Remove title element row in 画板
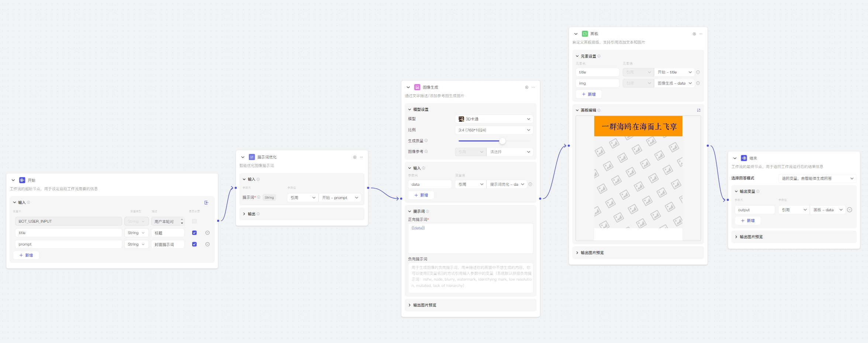The height and width of the screenshot is (343, 868). pyautogui.click(x=698, y=72)
